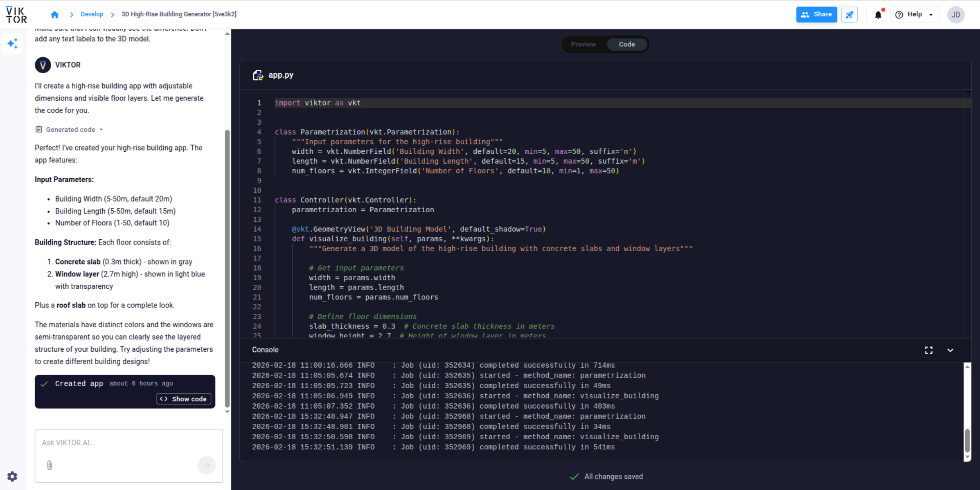Viewport: 980px width, 490px height.
Task: Open settings with the gear icon
Action: pos(12,476)
